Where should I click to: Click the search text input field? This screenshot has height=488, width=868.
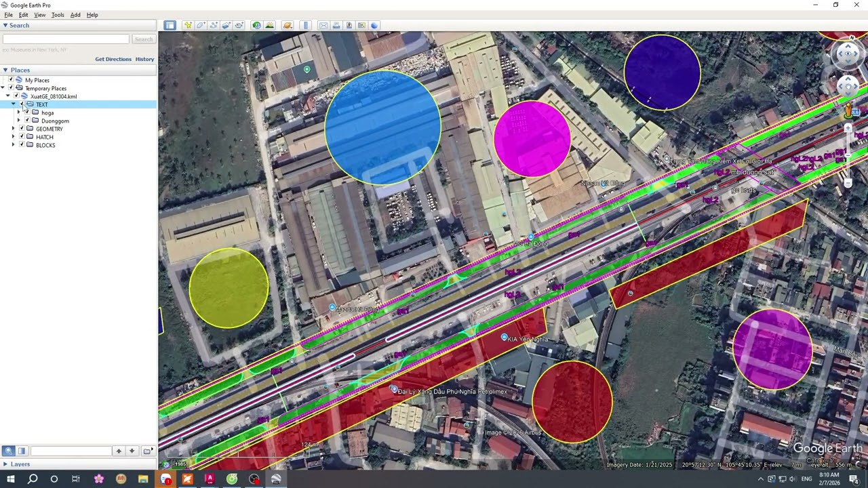pyautogui.click(x=66, y=39)
